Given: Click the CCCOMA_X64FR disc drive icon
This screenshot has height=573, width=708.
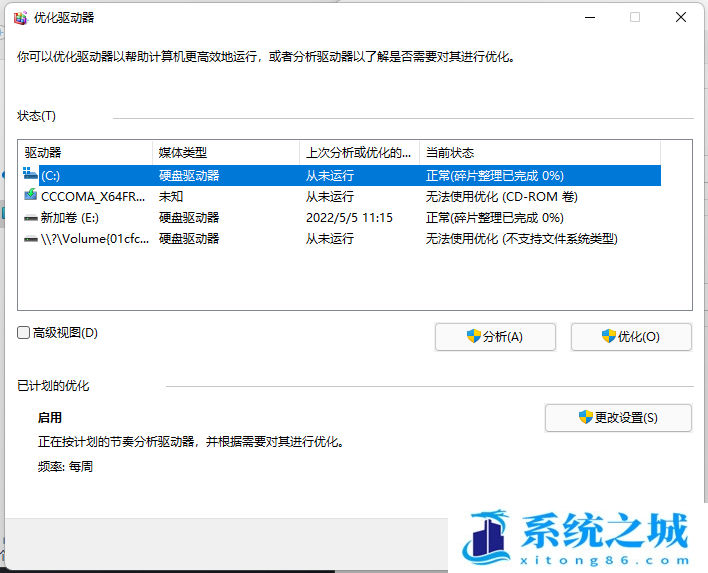Looking at the screenshot, I should 31,196.
